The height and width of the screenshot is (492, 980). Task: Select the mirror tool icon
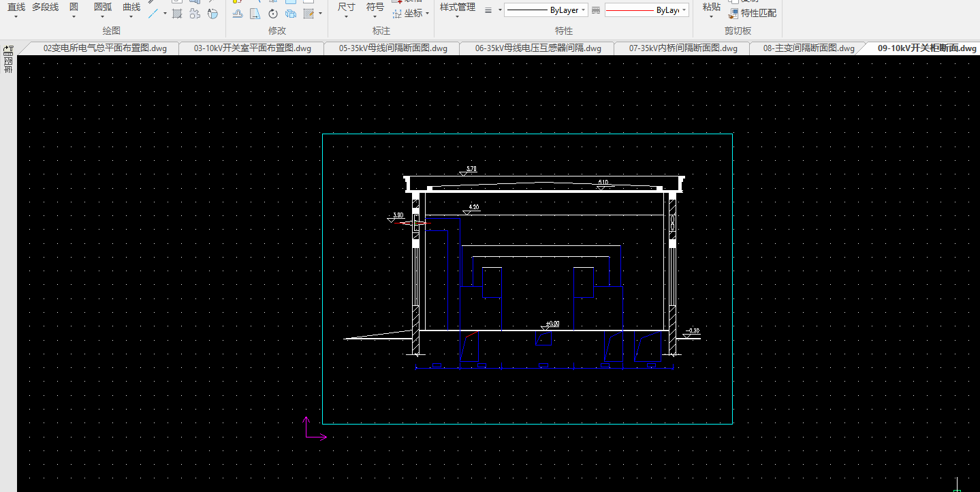[255, 14]
